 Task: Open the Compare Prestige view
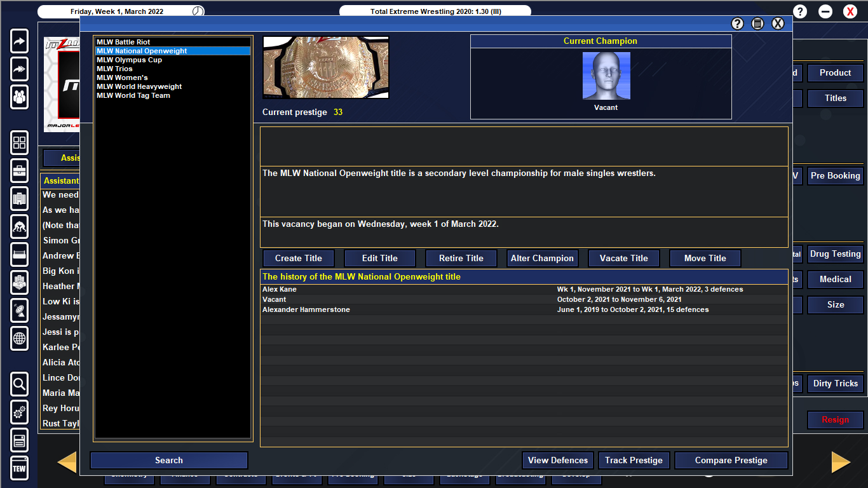(731, 460)
